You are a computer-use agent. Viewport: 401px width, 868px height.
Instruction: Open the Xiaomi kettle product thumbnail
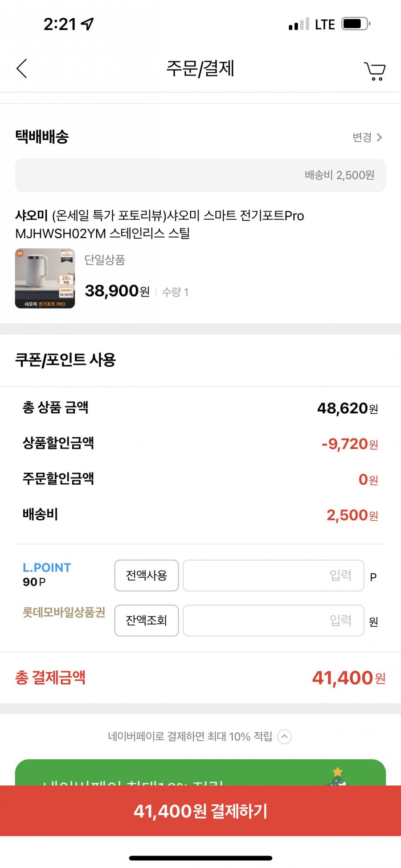click(45, 278)
